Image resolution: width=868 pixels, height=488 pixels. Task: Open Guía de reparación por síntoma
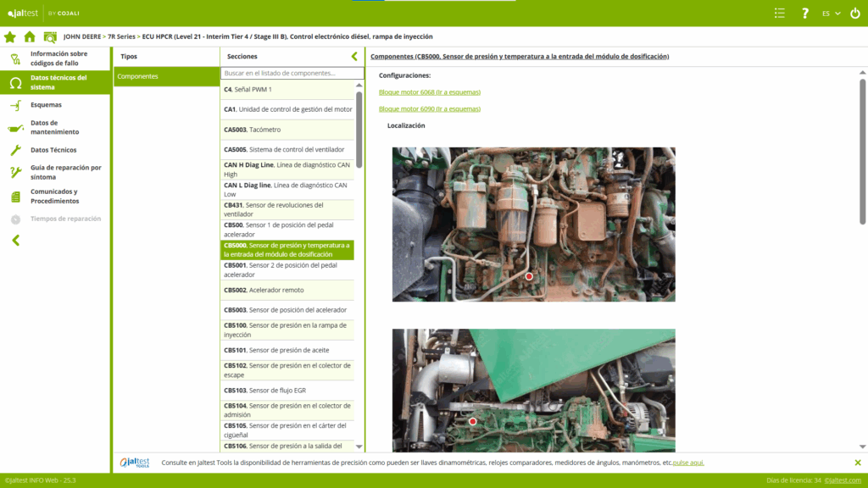(x=65, y=173)
